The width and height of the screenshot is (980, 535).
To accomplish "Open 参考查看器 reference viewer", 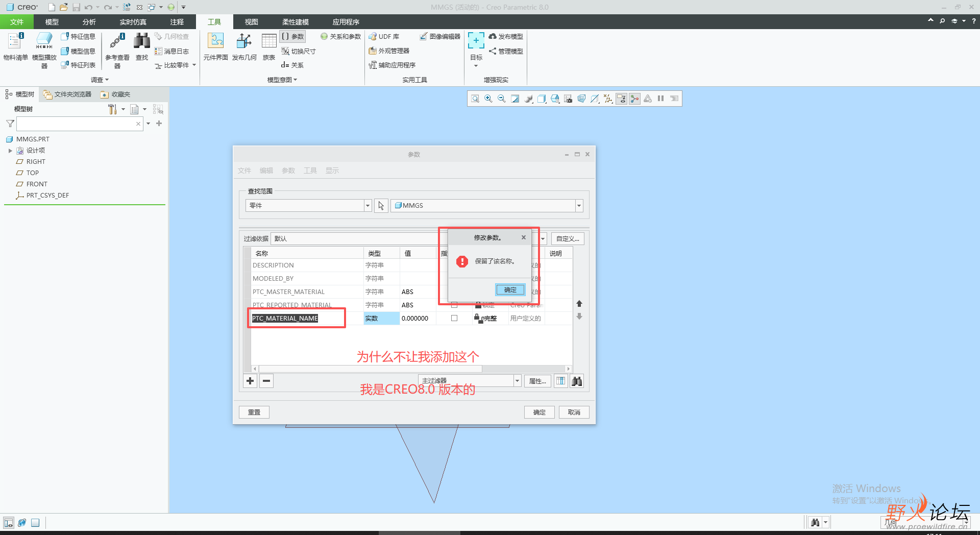I will 117,50.
